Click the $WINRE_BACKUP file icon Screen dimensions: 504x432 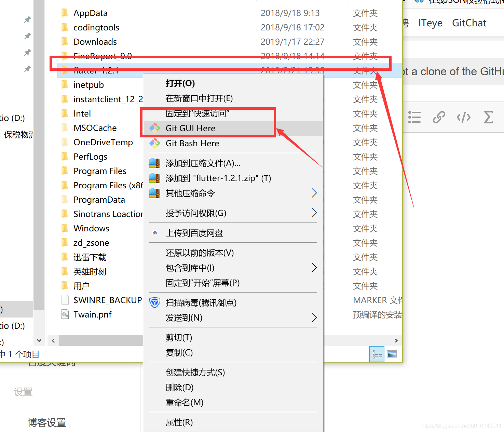click(x=65, y=300)
